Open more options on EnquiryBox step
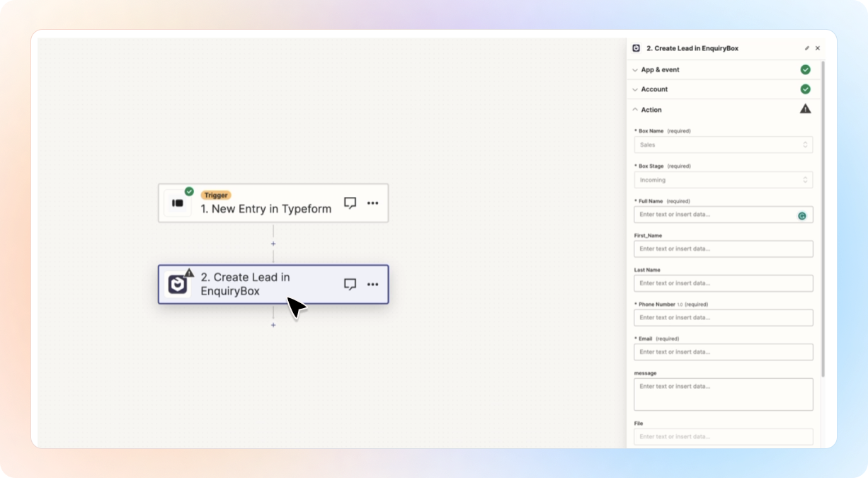The image size is (868, 478). [x=372, y=284]
